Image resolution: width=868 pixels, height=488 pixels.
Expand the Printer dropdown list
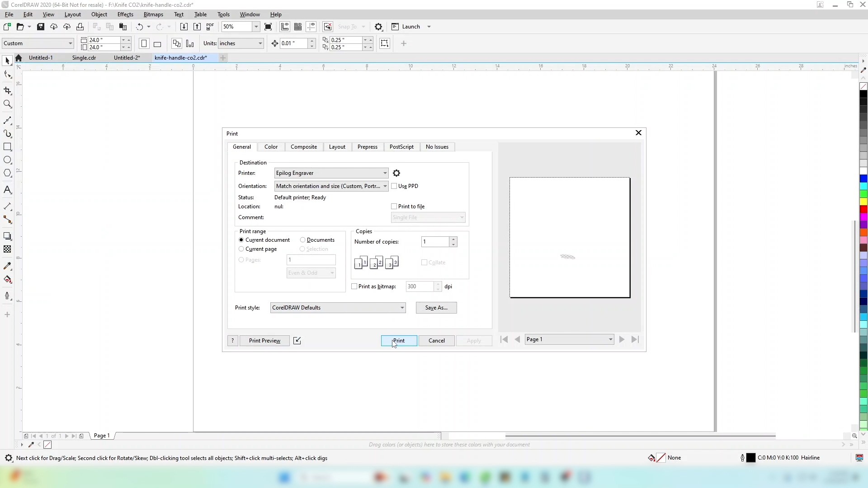pos(385,173)
